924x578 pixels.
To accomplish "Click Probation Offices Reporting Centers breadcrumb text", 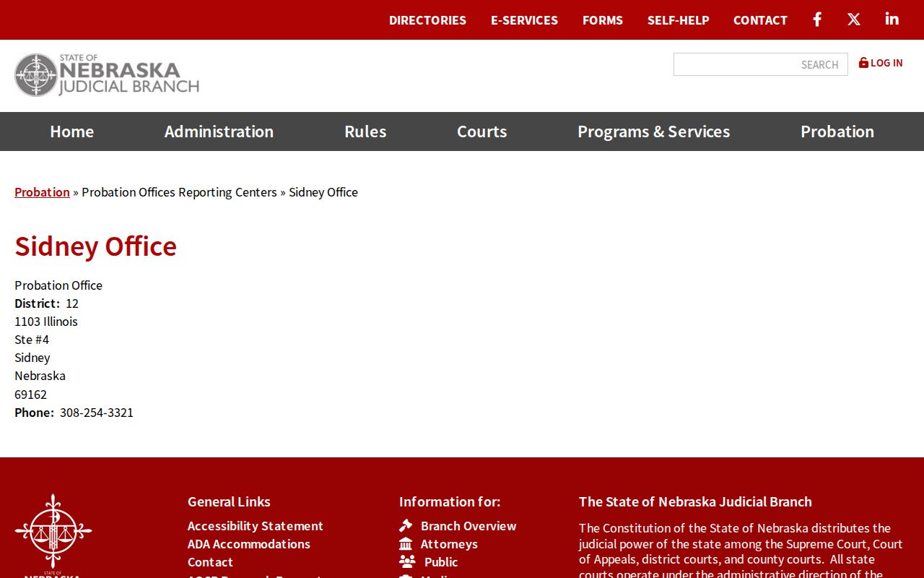I will 179,192.
